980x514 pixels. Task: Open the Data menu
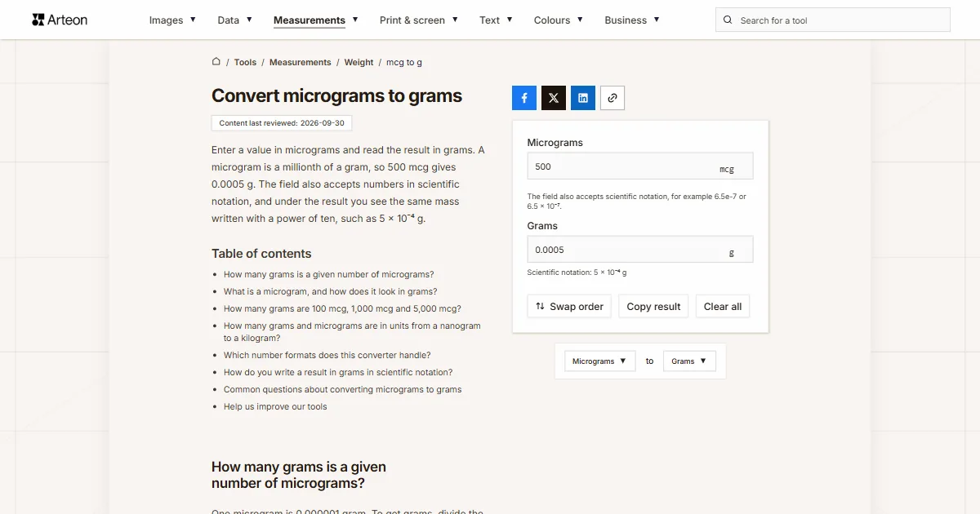[x=234, y=20]
